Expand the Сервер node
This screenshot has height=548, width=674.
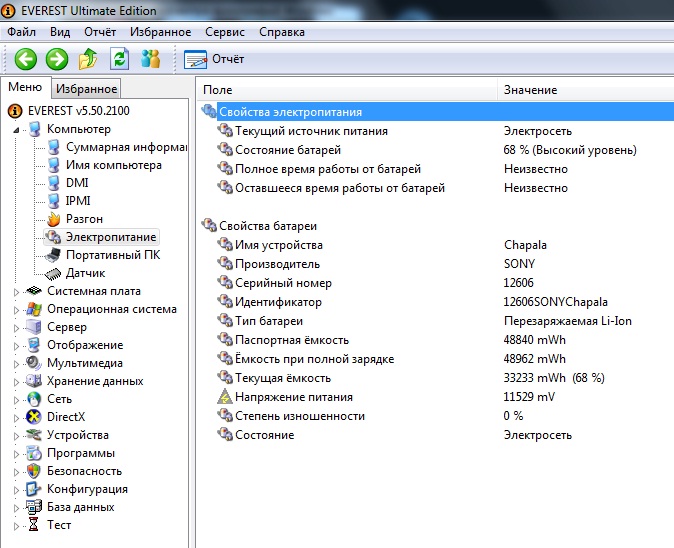16,328
